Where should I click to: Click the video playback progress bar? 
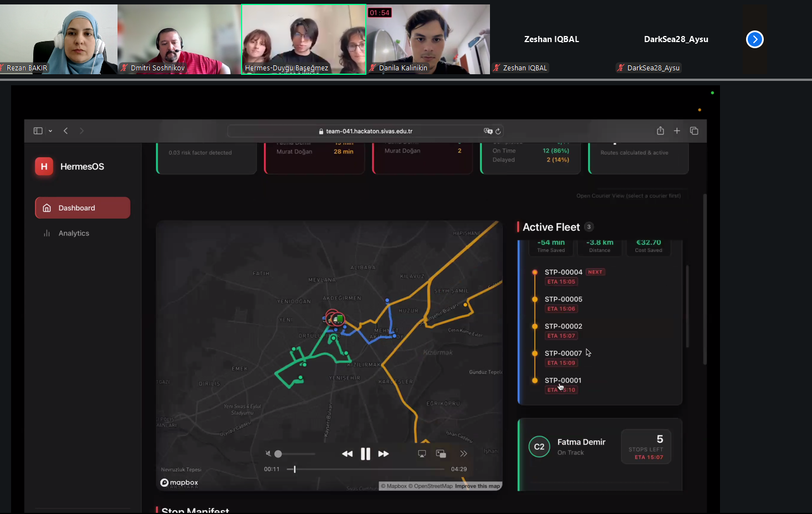pyautogui.click(x=369, y=469)
